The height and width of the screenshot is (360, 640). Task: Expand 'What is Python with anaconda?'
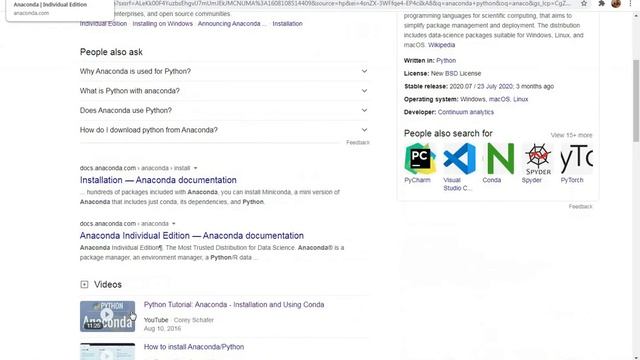[x=224, y=91]
